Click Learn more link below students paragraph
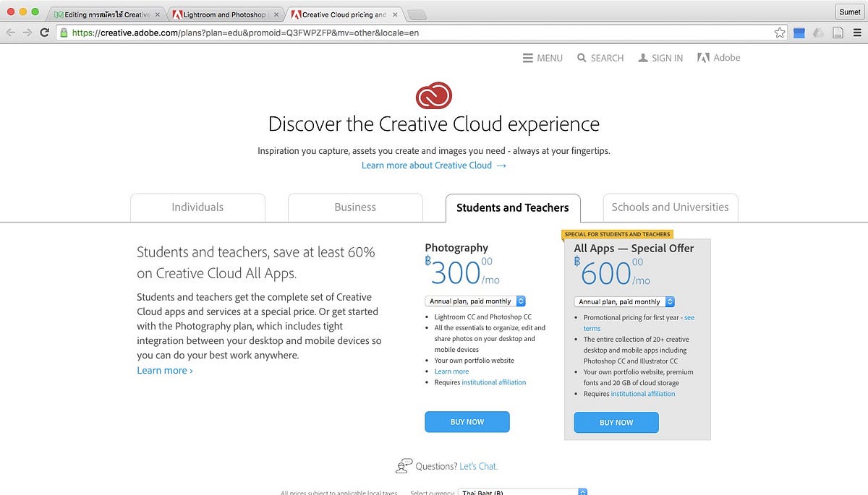 pyautogui.click(x=165, y=371)
